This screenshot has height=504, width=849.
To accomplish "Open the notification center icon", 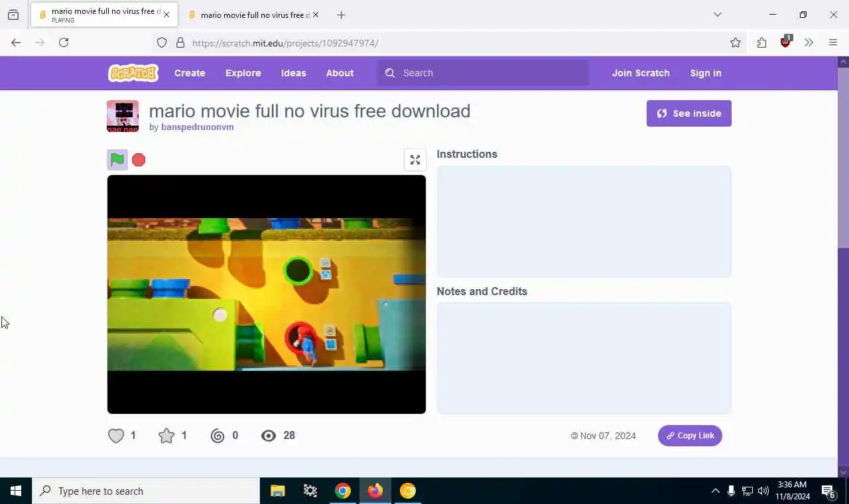I will pyautogui.click(x=829, y=491).
